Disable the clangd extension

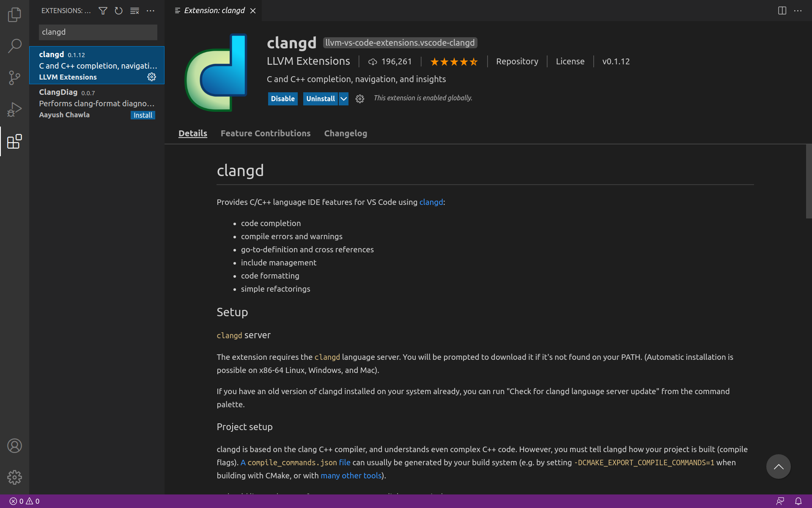(283, 99)
